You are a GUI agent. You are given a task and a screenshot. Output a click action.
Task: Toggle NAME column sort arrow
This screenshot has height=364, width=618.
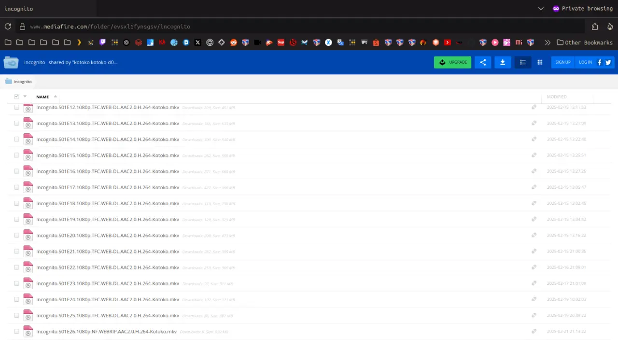coord(56,97)
